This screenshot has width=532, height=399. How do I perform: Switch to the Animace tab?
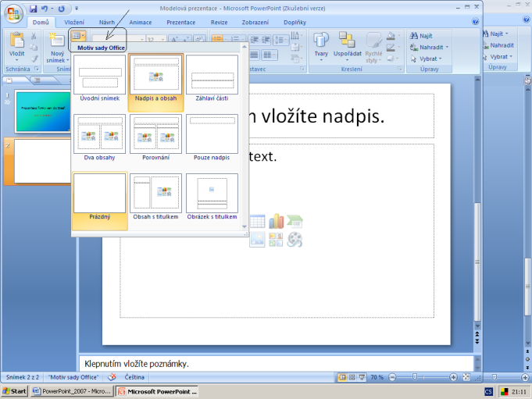tap(141, 23)
